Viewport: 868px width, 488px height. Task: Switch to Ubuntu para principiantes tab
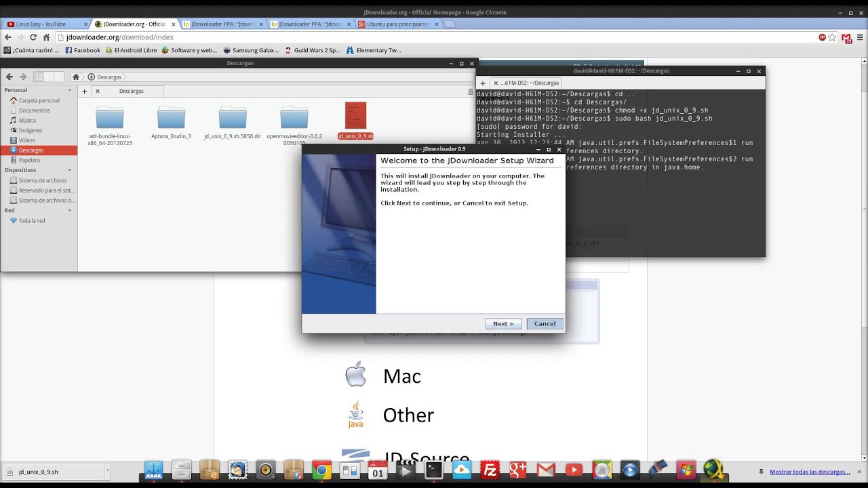(x=398, y=24)
